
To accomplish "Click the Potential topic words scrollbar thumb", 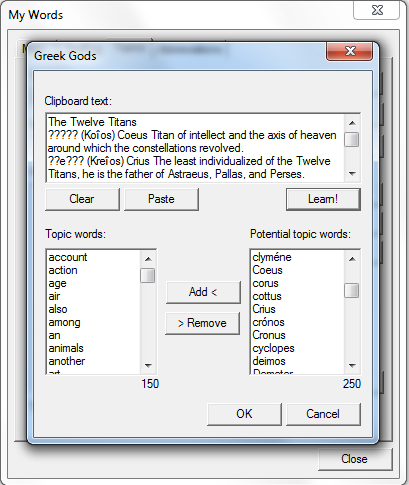I will click(352, 290).
